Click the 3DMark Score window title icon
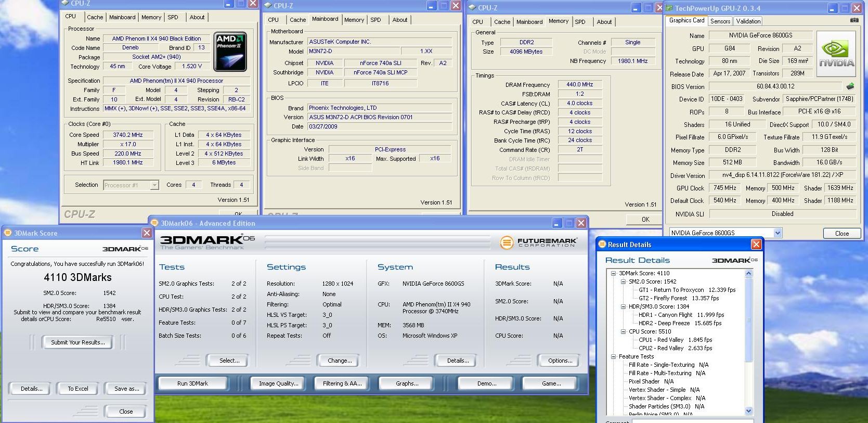Screen dimensions: 868x423 (x=8, y=233)
